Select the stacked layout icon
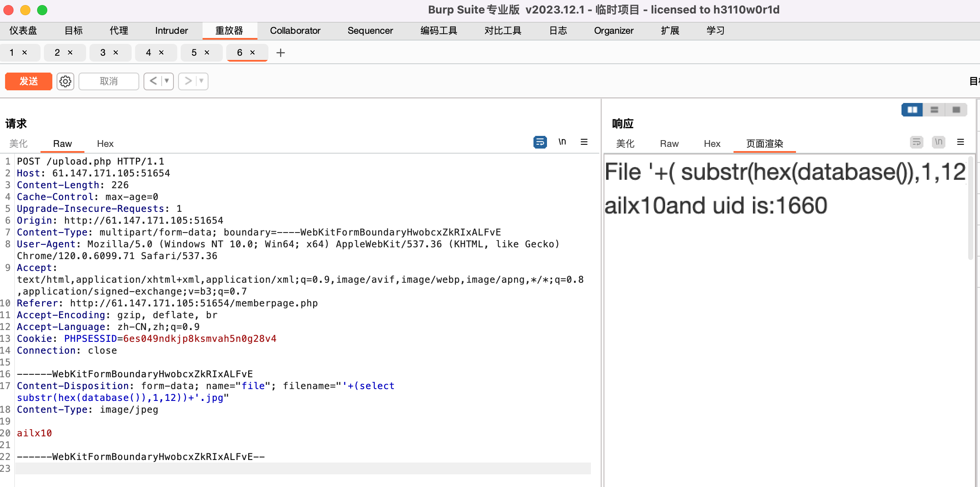Viewport: 980px width, 487px height. point(935,110)
